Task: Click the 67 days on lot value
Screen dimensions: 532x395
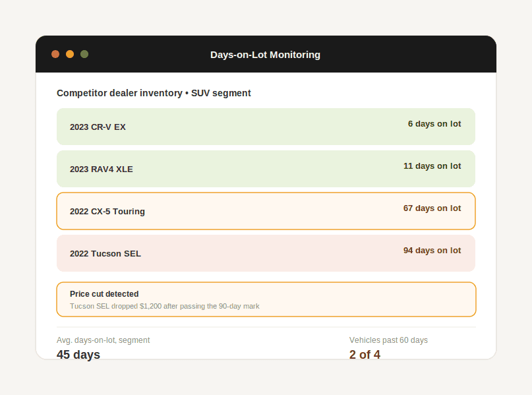Action: pyautogui.click(x=432, y=208)
